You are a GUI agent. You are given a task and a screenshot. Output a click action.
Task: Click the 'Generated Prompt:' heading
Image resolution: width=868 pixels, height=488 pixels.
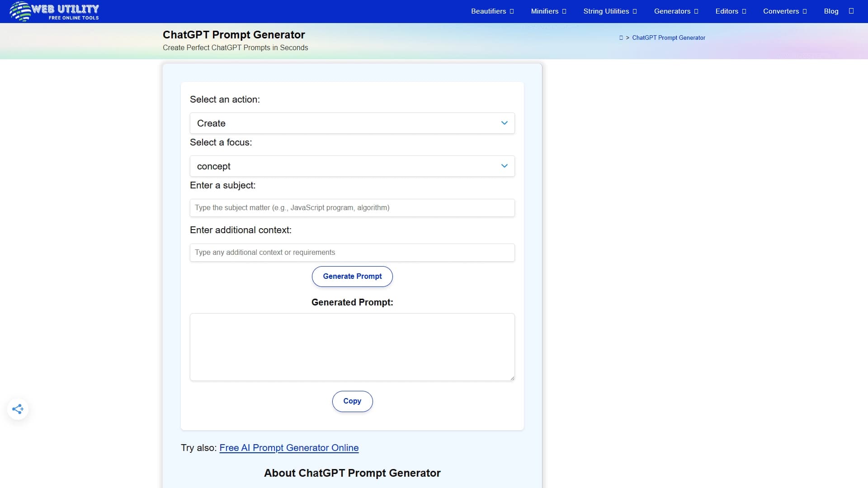tap(352, 302)
